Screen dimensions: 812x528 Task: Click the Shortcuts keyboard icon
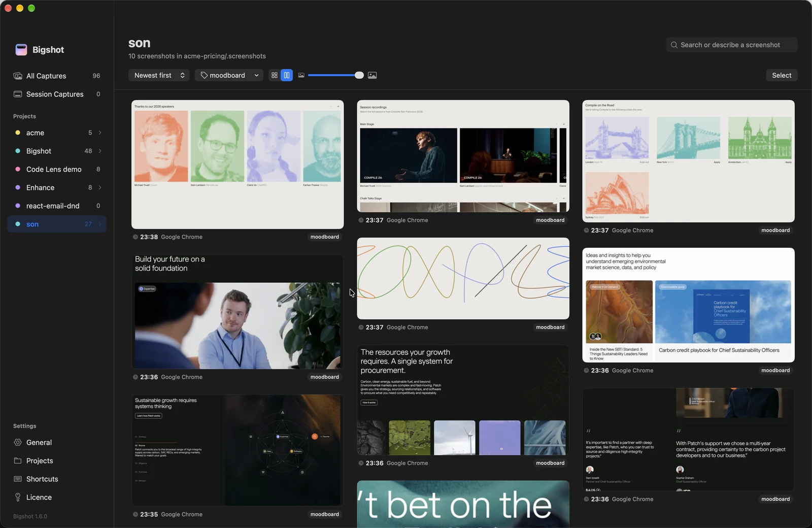point(18,479)
